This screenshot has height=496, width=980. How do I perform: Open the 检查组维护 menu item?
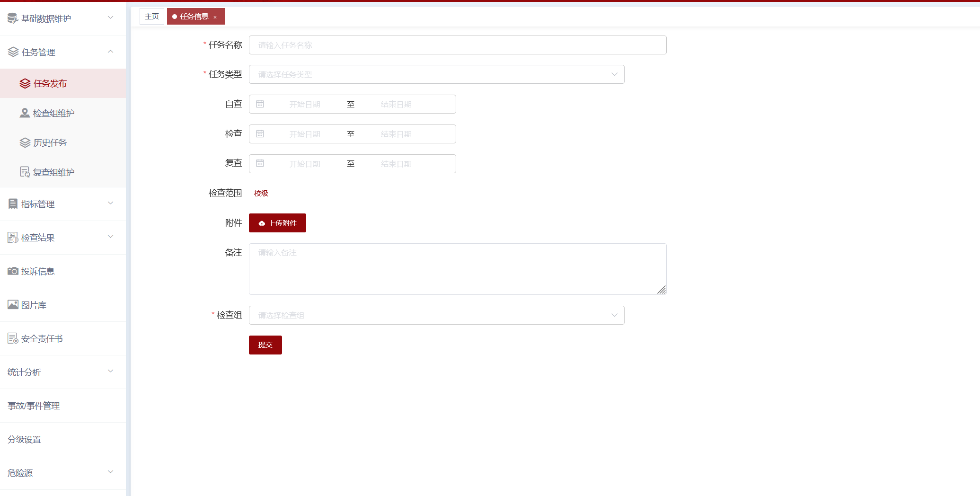63,113
